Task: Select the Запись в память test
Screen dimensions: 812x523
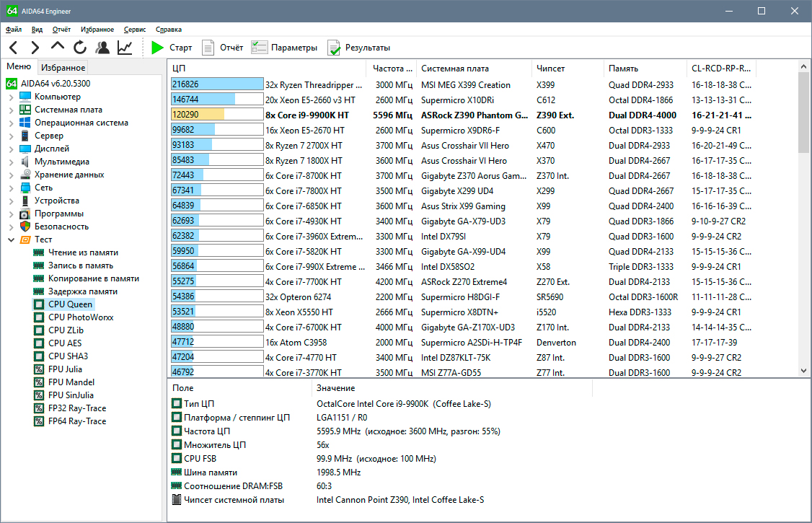Action: tap(73, 265)
